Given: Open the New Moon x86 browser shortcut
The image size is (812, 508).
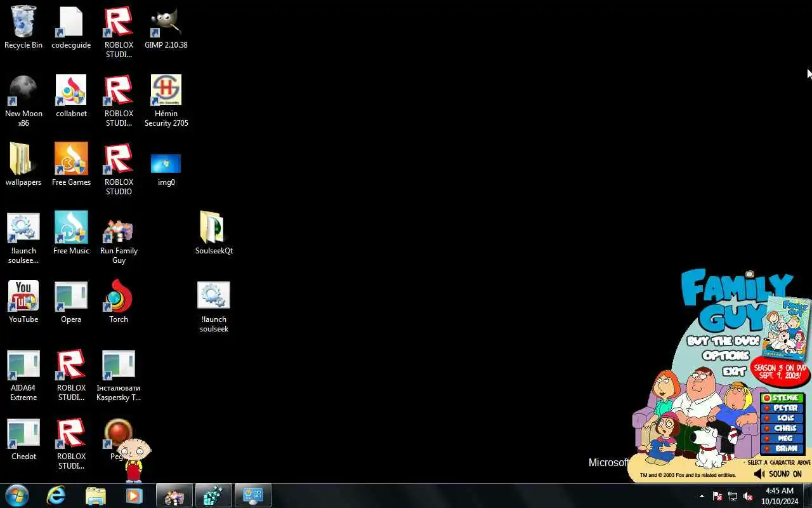Looking at the screenshot, I should pyautogui.click(x=23, y=100).
